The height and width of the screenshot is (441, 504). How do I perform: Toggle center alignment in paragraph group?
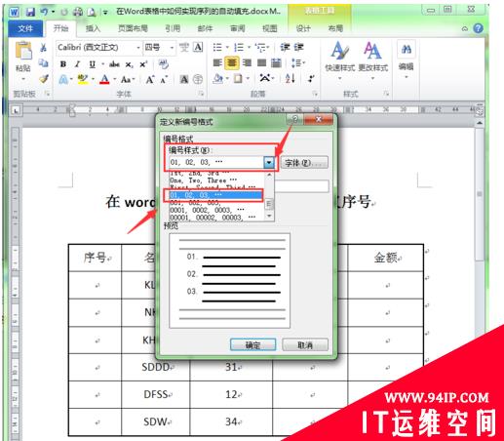232,62
